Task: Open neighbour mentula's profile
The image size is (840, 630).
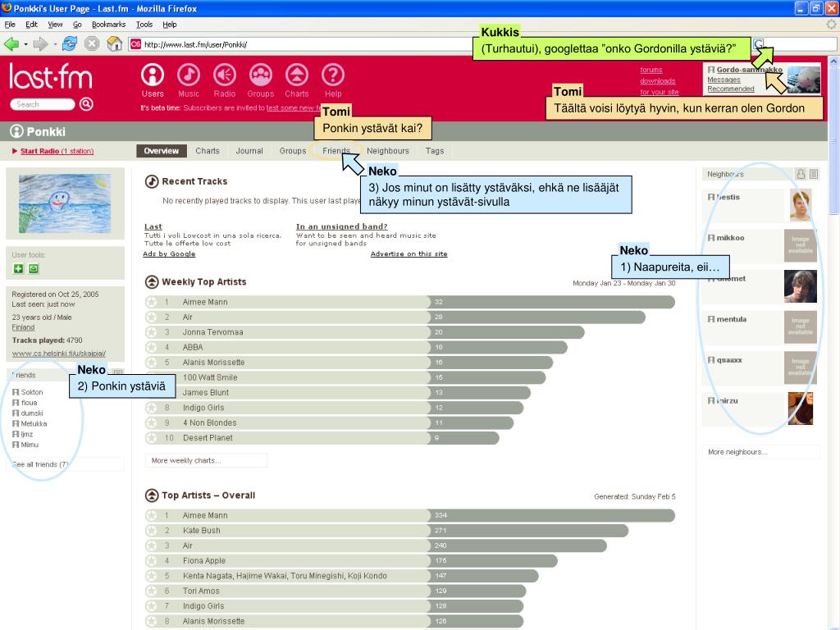Action: pos(731,319)
